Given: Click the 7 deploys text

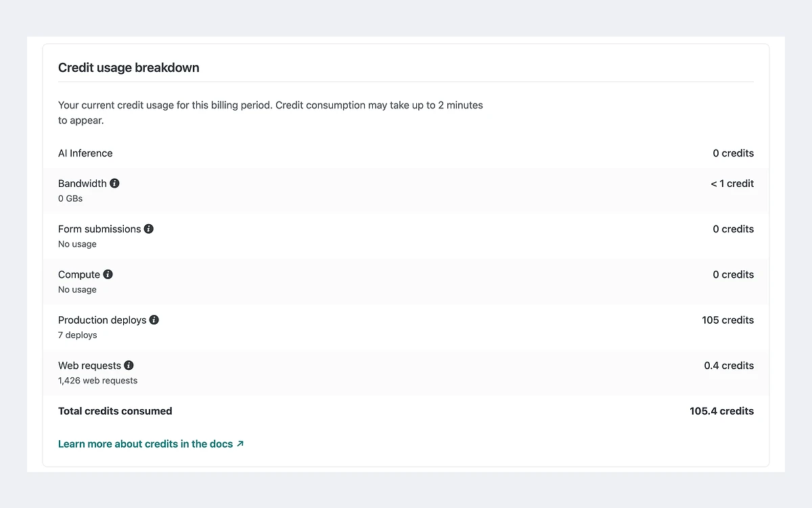Looking at the screenshot, I should [78, 335].
